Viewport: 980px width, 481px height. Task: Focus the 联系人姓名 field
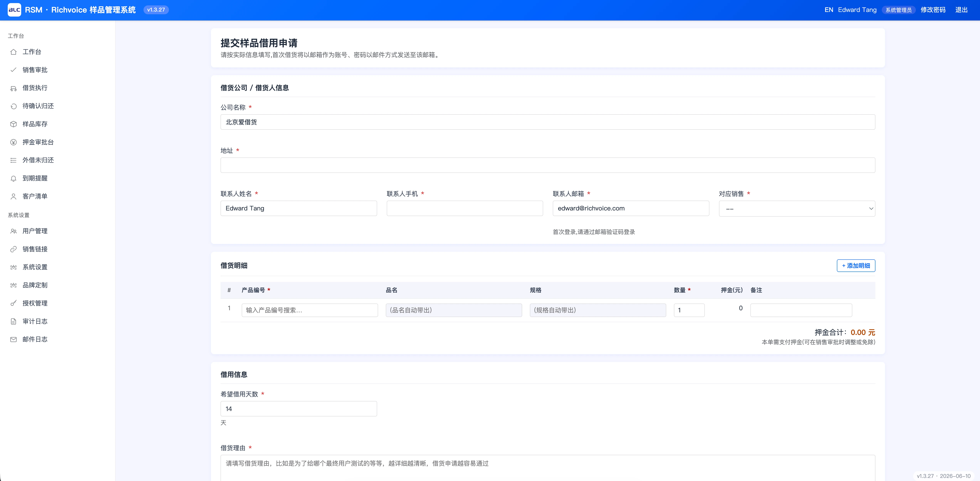(x=299, y=209)
